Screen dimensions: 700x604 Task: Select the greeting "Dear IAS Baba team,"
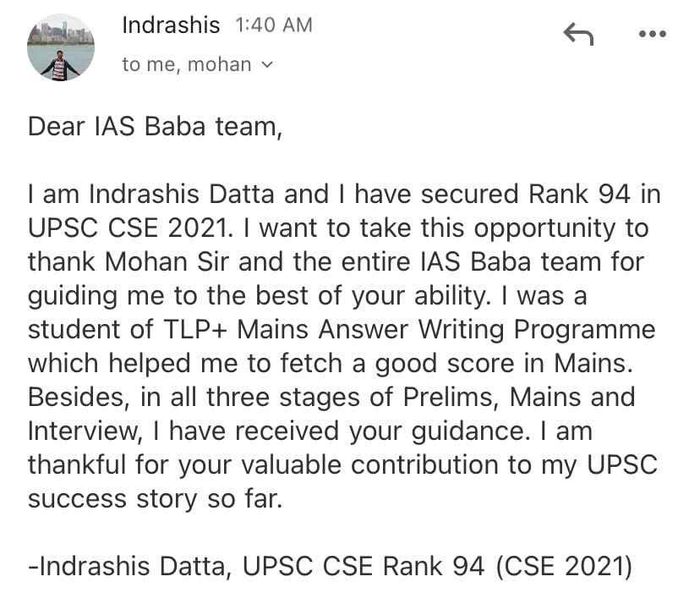[155, 127]
